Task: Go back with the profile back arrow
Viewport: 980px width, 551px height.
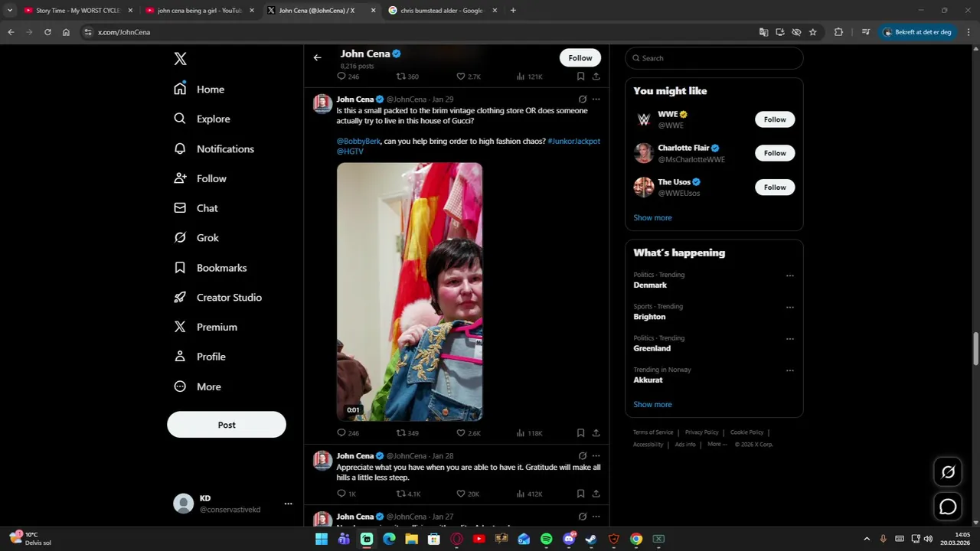Action: pos(317,58)
